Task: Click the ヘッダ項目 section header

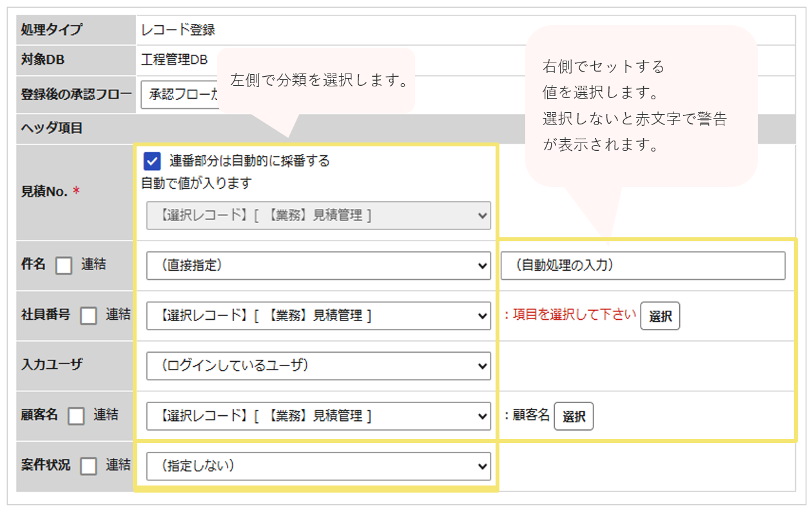Action: [x=52, y=128]
